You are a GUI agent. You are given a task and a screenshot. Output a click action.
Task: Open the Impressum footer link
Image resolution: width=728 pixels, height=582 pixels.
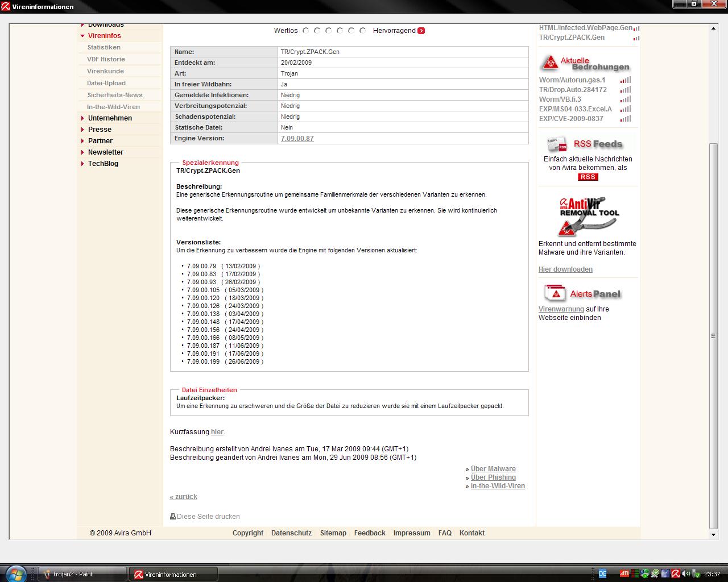coord(412,533)
